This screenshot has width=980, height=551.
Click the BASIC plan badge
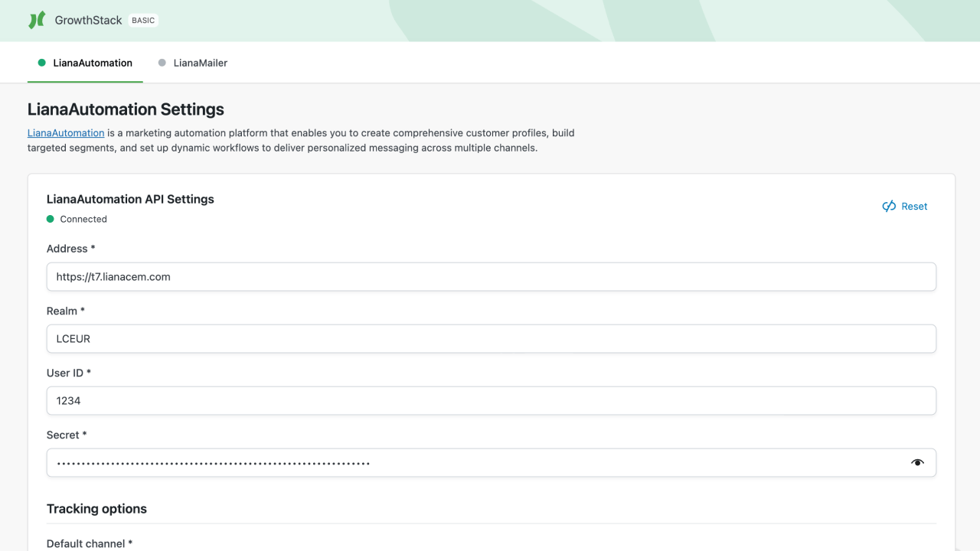click(143, 21)
